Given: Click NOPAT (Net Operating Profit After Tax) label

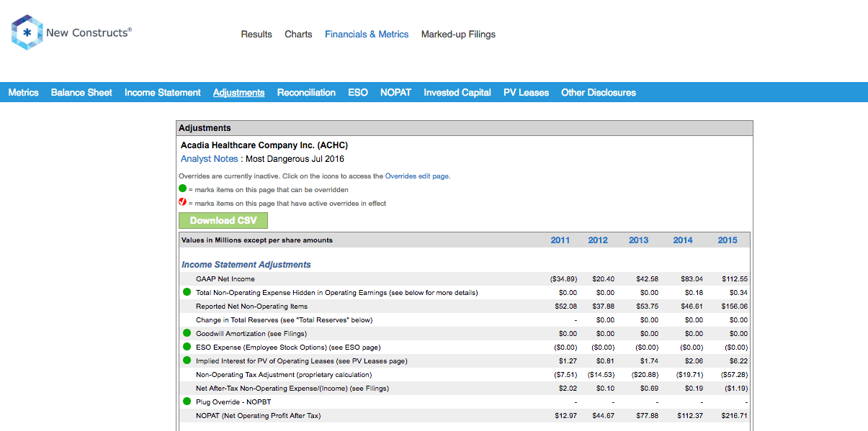Looking at the screenshot, I should tap(258, 415).
